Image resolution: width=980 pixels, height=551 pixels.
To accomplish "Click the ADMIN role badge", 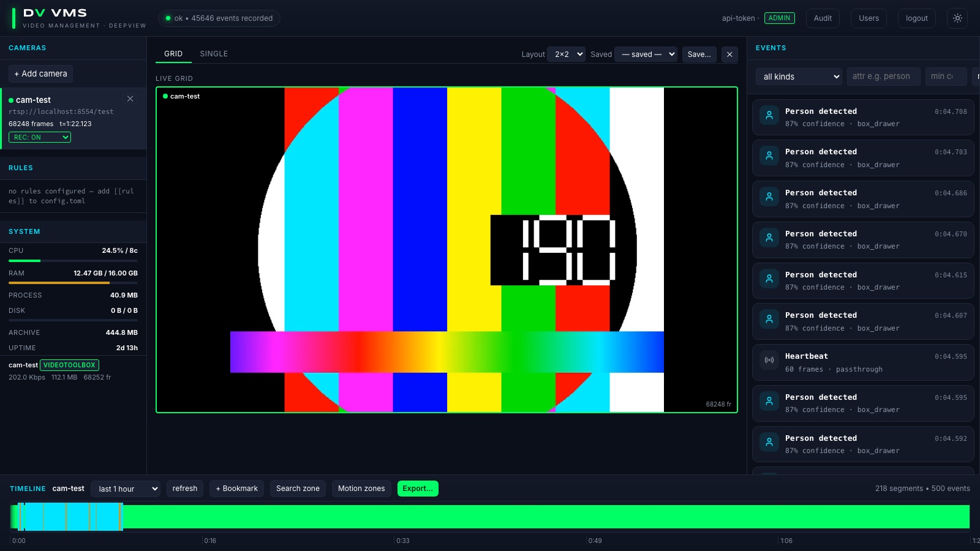I will click(x=779, y=18).
